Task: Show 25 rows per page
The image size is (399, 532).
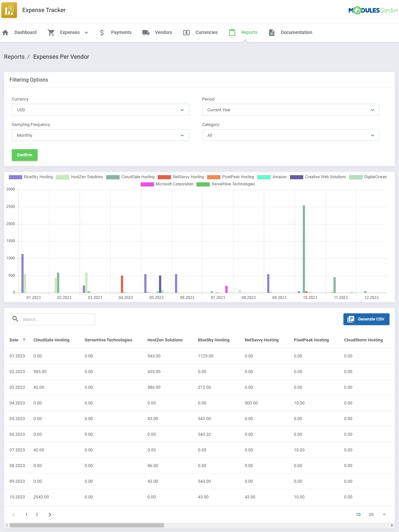Action: (x=371, y=515)
